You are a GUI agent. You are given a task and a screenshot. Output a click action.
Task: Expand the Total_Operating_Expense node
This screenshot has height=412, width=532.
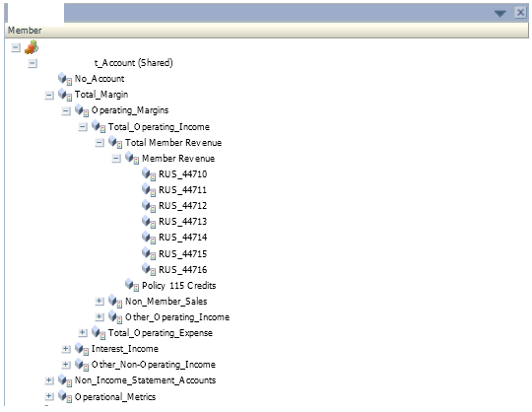[x=83, y=333]
